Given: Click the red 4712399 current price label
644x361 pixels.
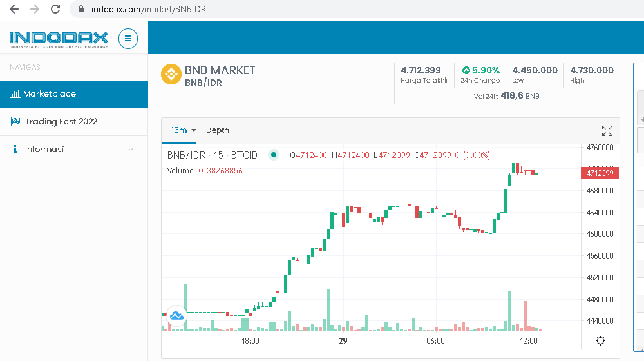Looking at the screenshot, I should [600, 173].
